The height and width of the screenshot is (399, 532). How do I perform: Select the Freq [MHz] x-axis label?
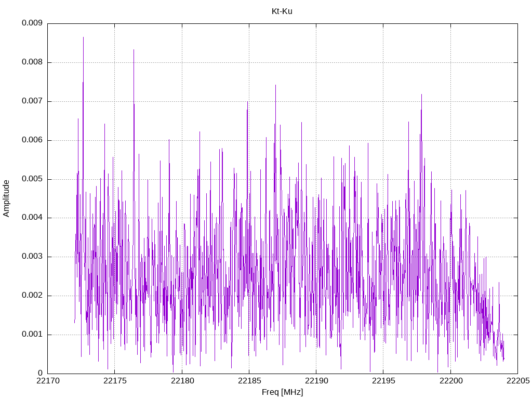coord(282,392)
